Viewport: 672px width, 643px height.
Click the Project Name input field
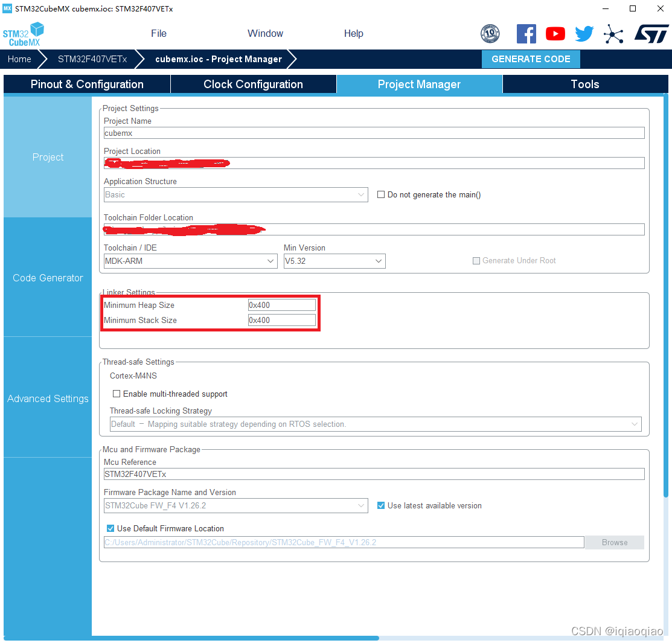click(374, 133)
